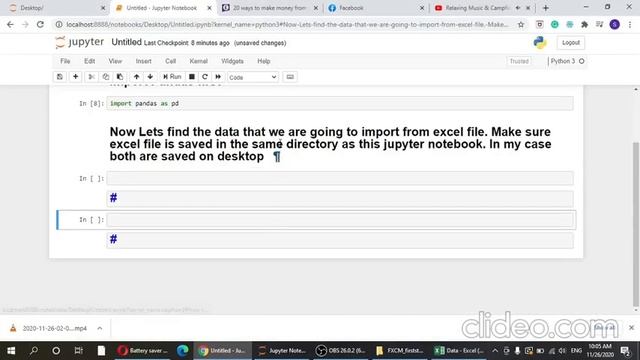The image size is (640, 360).
Task: Insert a cell below with the plus icon
Action: coord(76,77)
